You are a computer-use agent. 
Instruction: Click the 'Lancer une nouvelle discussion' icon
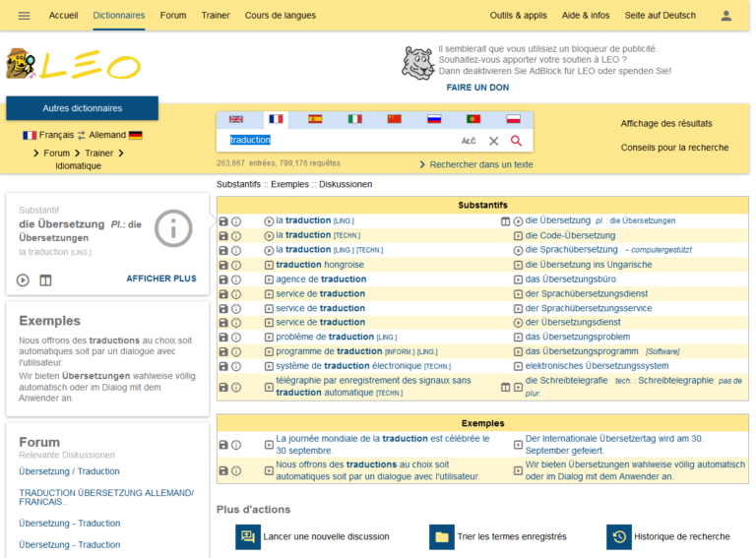(x=248, y=536)
